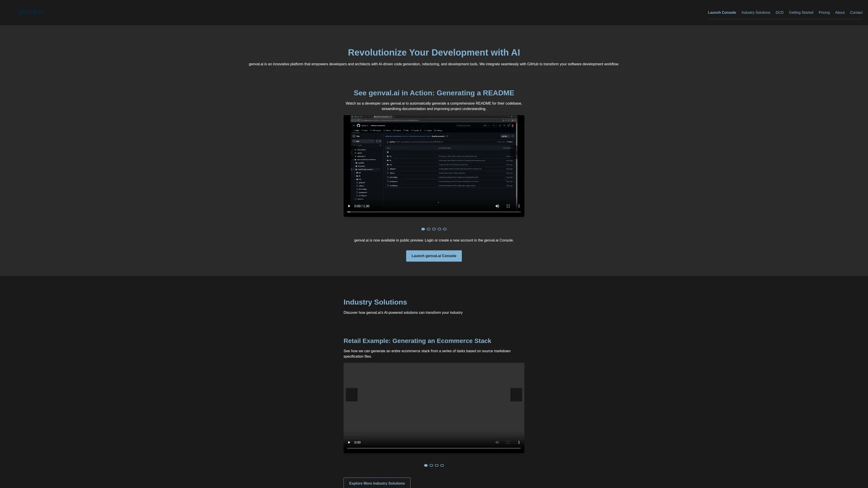Enter fullscreen on the README demo video
Viewport: 868px width, 488px height.
tap(508, 206)
